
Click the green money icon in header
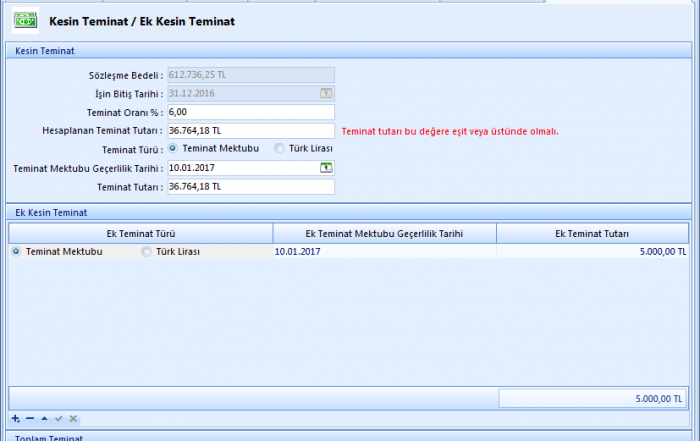(x=25, y=20)
